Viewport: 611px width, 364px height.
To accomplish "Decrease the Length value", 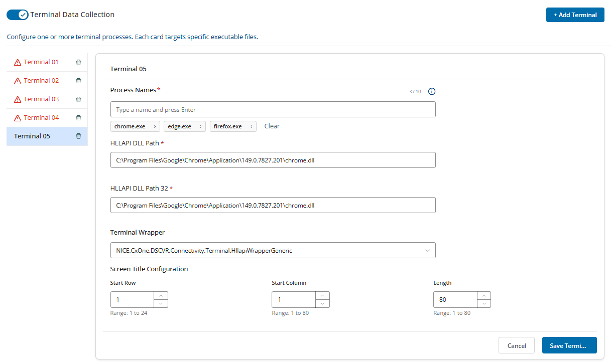I will coord(483,304).
